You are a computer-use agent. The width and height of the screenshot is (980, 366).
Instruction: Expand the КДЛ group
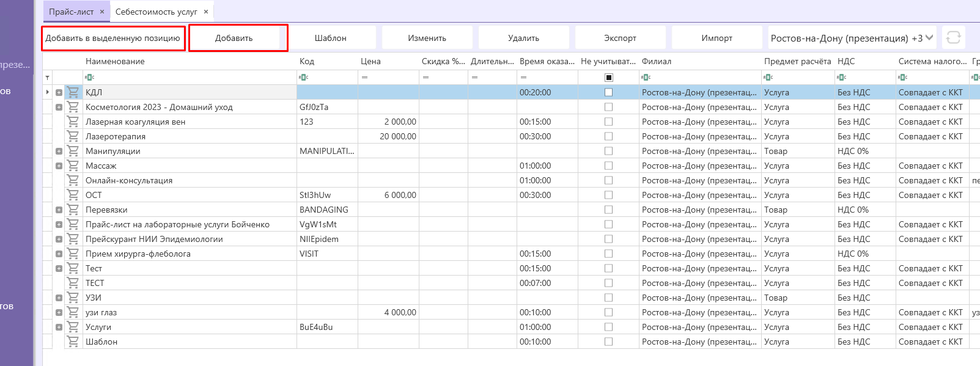59,92
